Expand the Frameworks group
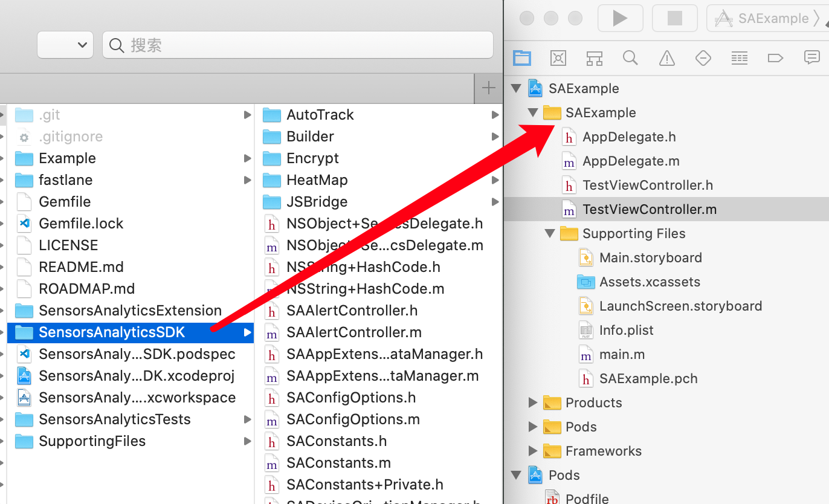 click(x=532, y=451)
